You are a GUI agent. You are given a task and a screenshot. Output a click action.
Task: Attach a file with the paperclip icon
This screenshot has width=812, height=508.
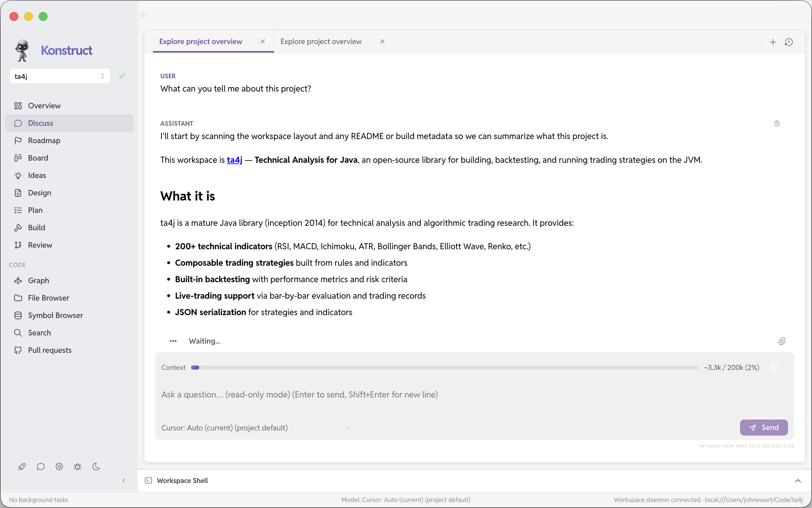[782, 341]
